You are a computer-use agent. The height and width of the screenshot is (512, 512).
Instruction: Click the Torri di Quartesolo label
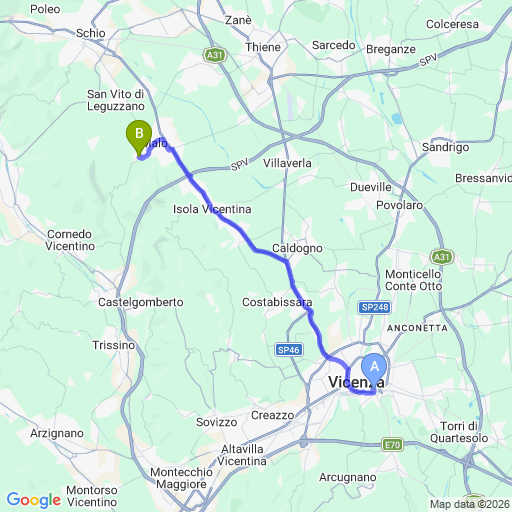(459, 432)
